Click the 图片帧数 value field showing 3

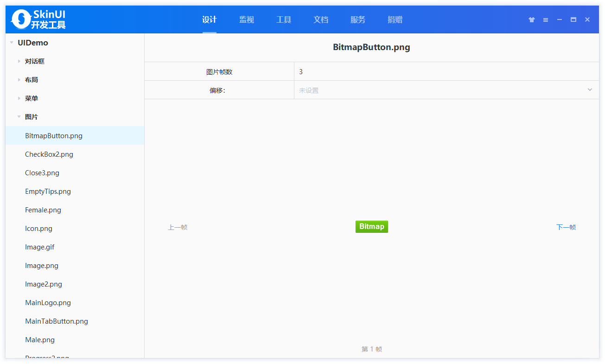coord(446,71)
